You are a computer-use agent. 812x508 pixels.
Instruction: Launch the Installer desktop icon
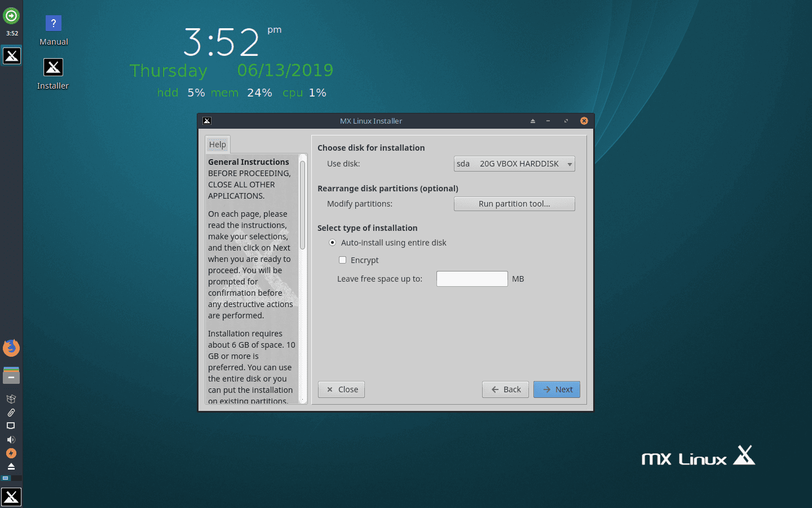pos(53,74)
